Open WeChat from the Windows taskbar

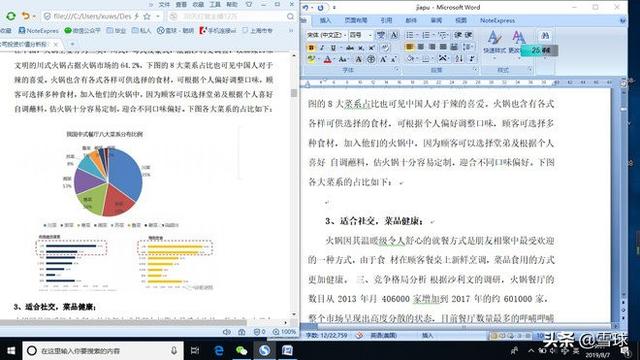click(x=241, y=350)
